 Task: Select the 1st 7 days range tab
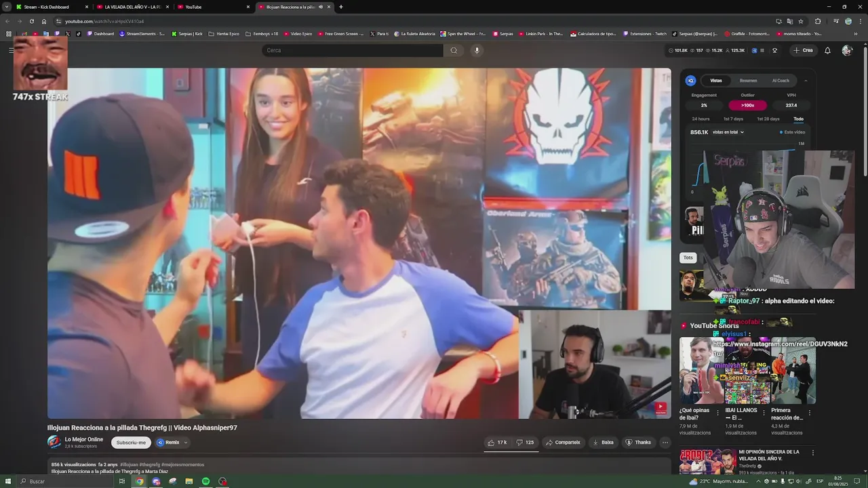pyautogui.click(x=733, y=119)
